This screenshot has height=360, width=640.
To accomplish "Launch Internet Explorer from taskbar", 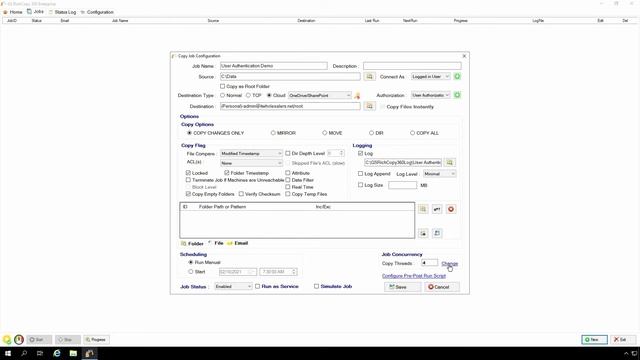I will click(57, 353).
